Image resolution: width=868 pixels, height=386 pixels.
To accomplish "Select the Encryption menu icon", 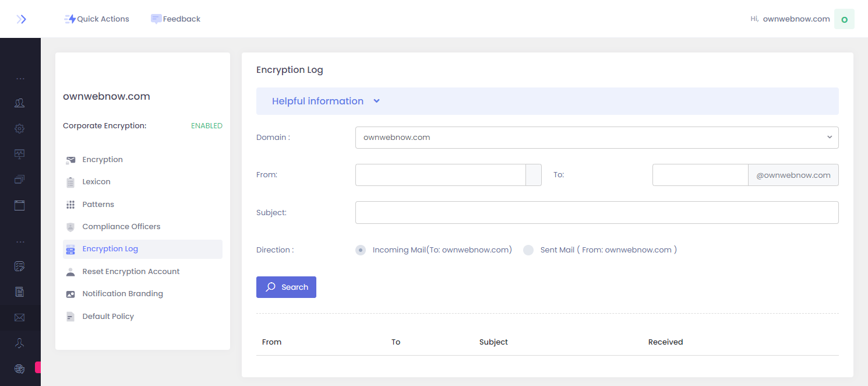I will 70,159.
